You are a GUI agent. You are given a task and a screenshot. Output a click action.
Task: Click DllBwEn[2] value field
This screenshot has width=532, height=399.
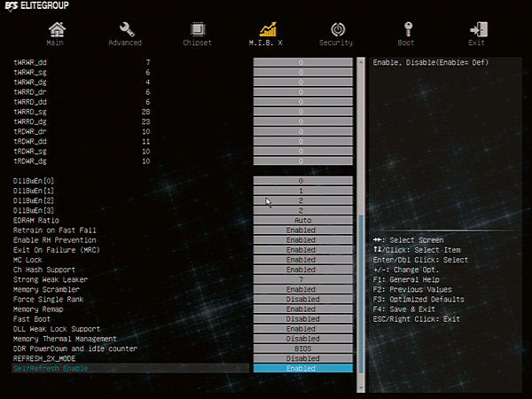(x=303, y=200)
